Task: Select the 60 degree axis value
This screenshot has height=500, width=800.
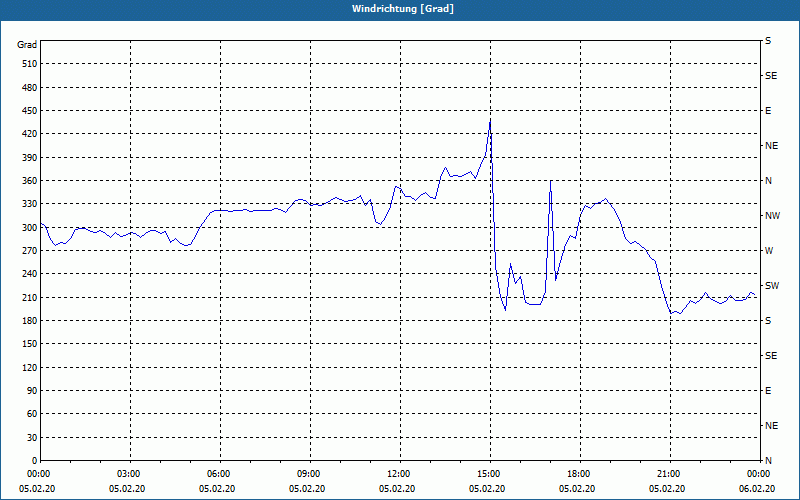Action: tap(32, 413)
